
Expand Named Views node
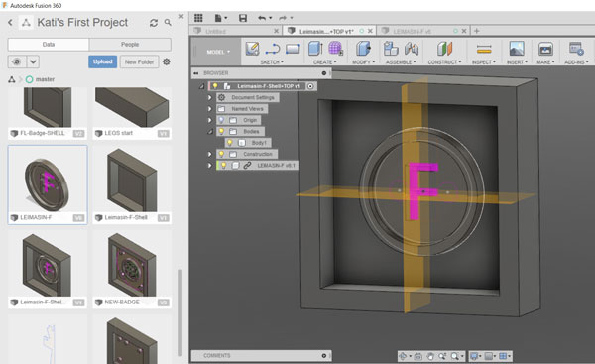click(209, 109)
